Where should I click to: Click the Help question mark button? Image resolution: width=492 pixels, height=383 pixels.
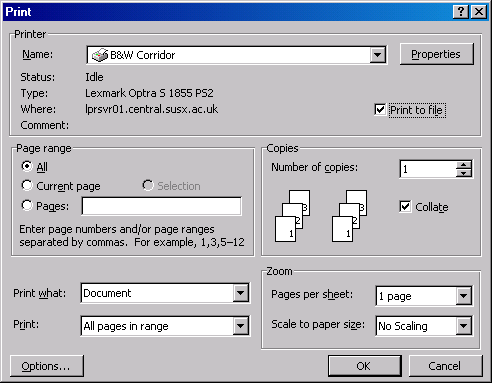click(x=461, y=12)
